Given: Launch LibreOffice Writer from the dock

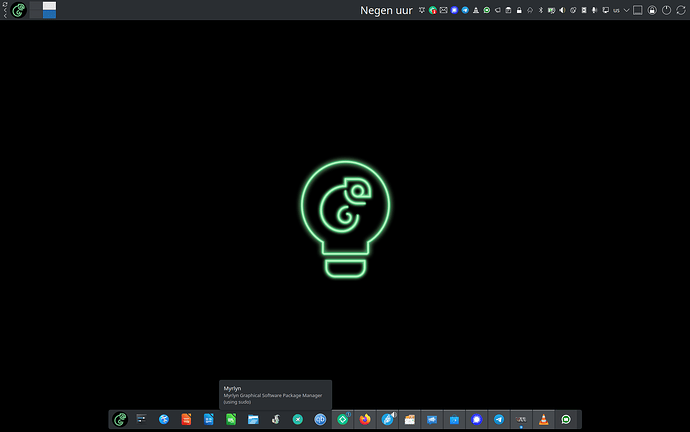Looking at the screenshot, I should [209, 420].
